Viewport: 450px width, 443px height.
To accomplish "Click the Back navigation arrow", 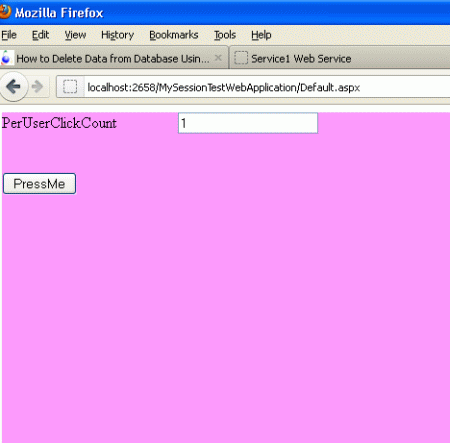I will [13, 87].
